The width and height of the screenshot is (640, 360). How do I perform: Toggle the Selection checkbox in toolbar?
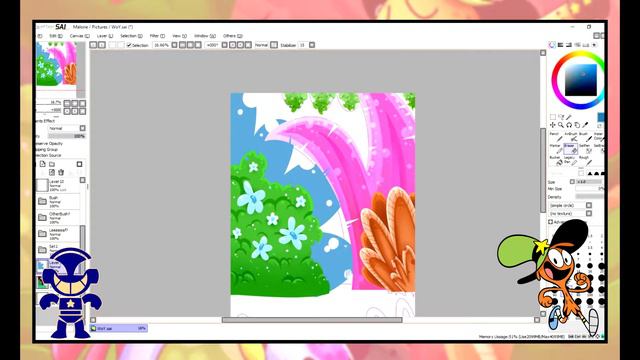click(129, 45)
